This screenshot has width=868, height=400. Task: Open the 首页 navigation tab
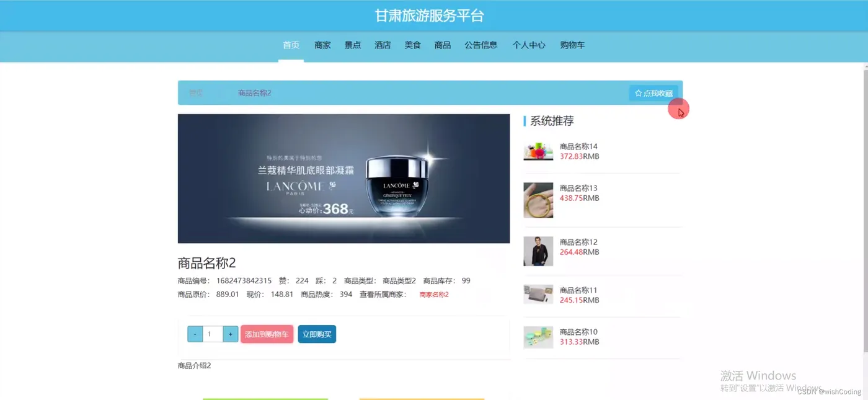point(291,45)
